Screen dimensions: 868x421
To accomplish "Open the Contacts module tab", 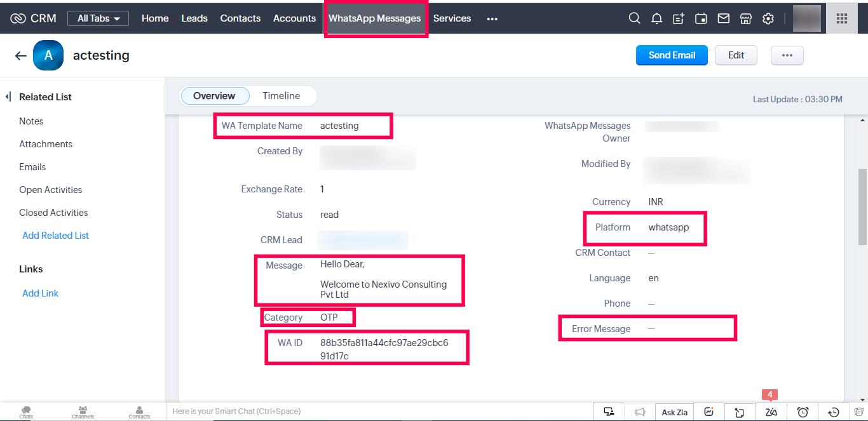I will point(240,18).
